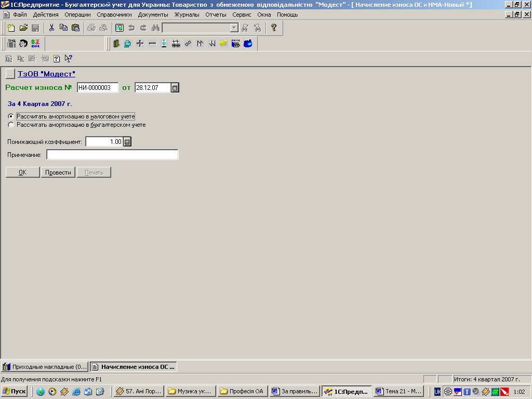Click the table grid trial balance icon
The height and width of the screenshot is (399, 532).
click(x=176, y=44)
